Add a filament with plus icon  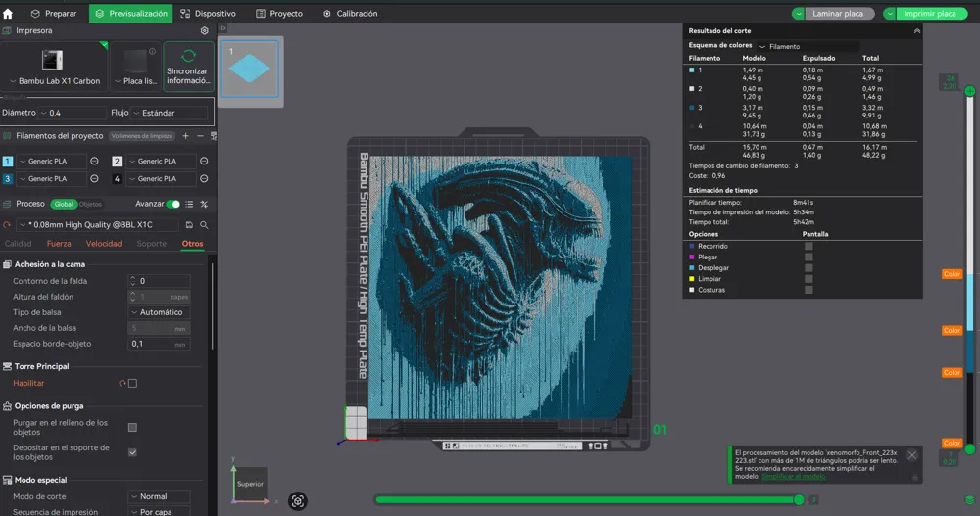pyautogui.click(x=185, y=135)
